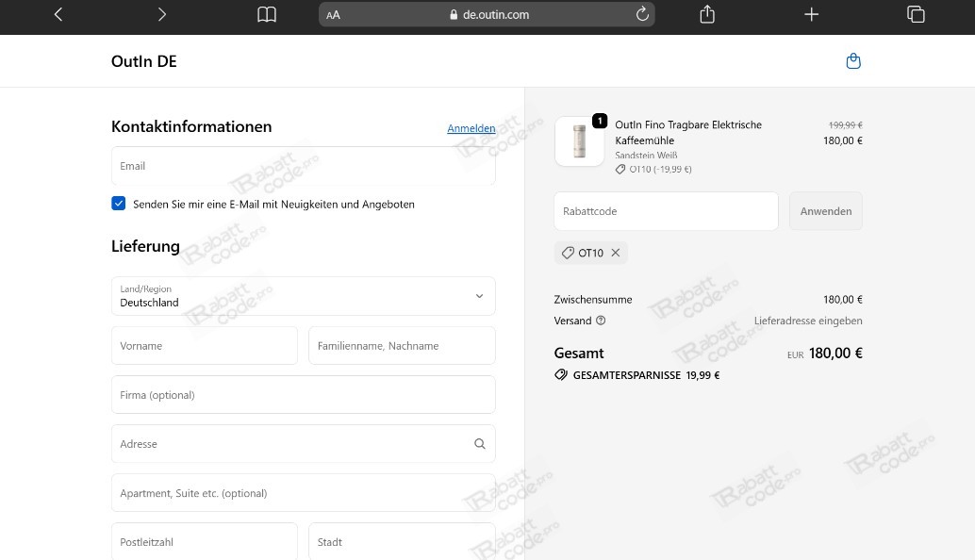Viewport: 975px width, 560px height.
Task: Click the Versand help question mark icon
Action: [x=601, y=321]
